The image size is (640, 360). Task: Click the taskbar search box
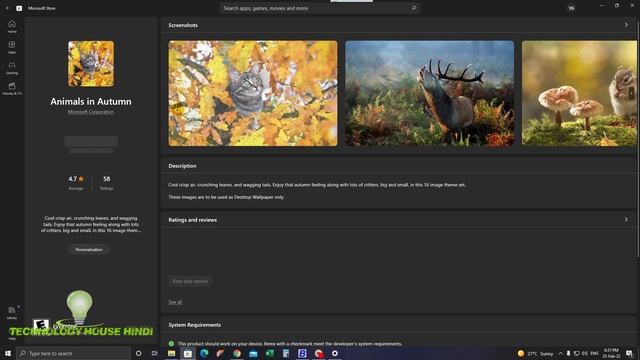(73, 353)
